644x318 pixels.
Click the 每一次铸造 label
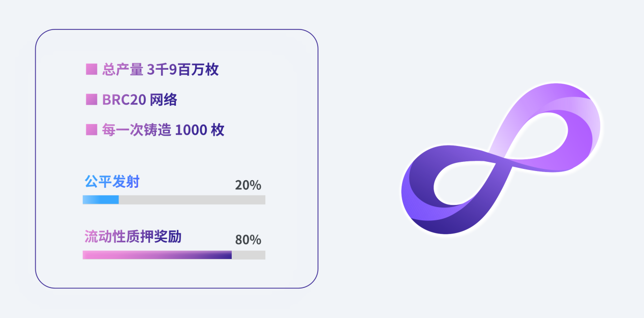pos(136,130)
